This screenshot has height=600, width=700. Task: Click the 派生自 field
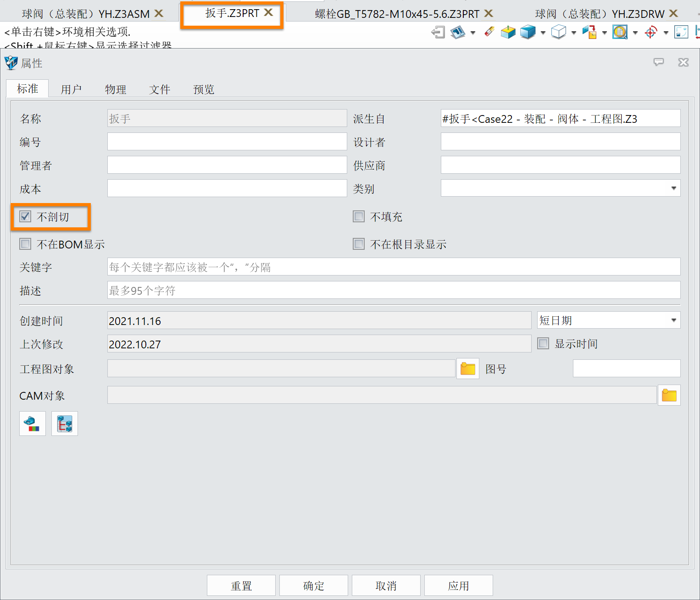pyautogui.click(x=561, y=118)
